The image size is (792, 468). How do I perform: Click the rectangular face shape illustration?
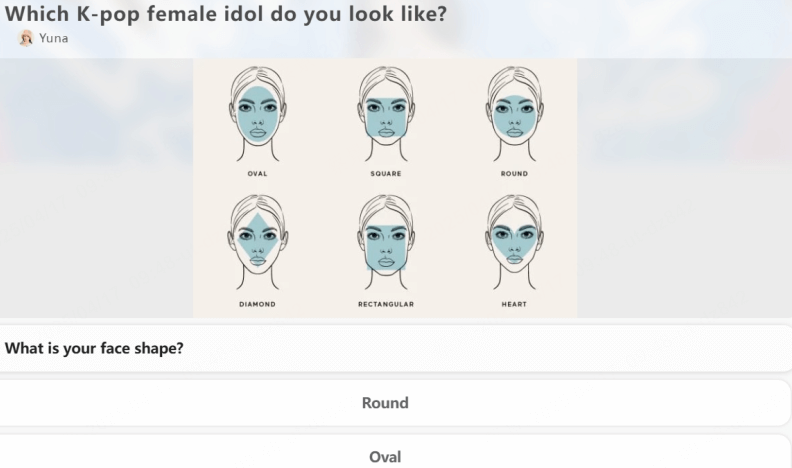[x=385, y=241]
